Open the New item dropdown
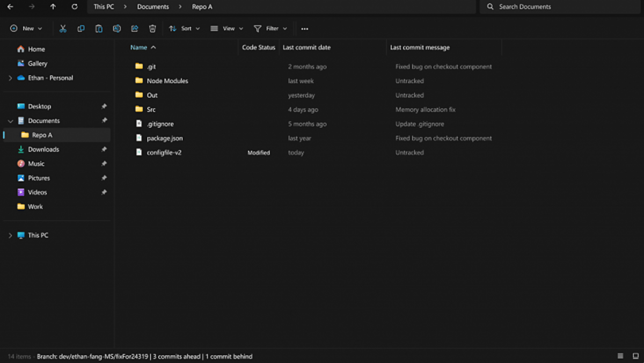 26,28
